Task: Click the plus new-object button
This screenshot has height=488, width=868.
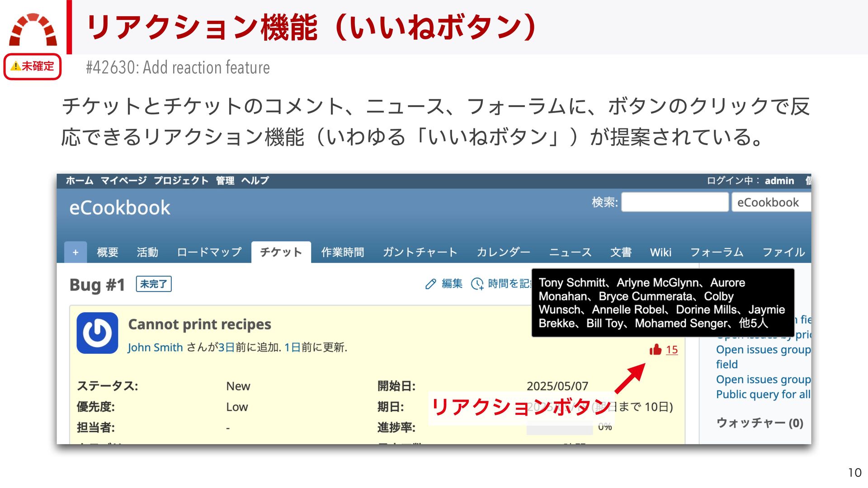Action: click(x=75, y=252)
